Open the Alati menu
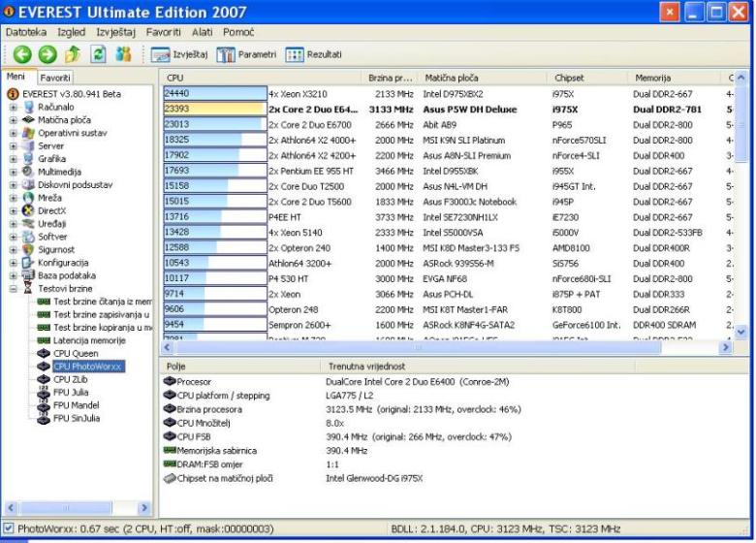This screenshot has height=543, width=756. click(202, 33)
